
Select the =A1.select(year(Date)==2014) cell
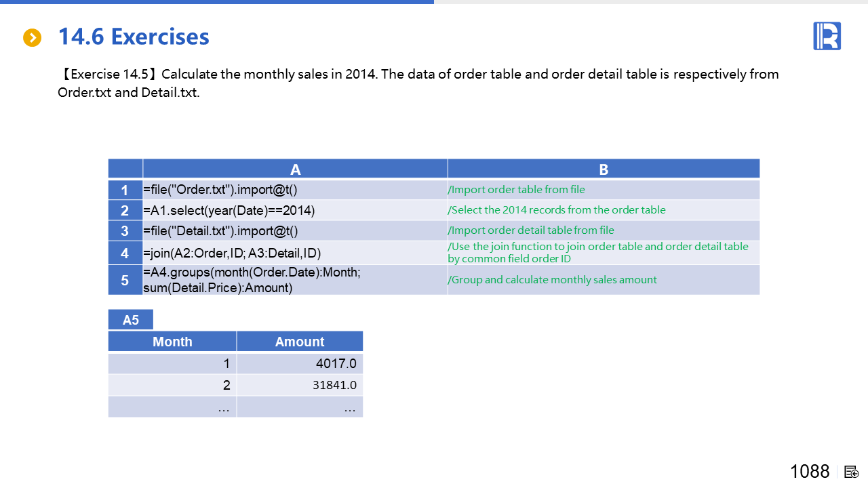click(x=229, y=210)
